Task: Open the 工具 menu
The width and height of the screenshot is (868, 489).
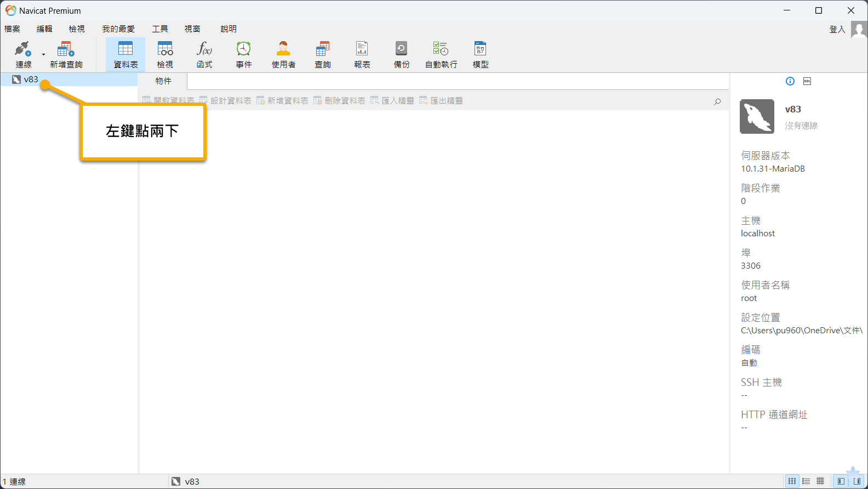Action: pyautogui.click(x=160, y=29)
